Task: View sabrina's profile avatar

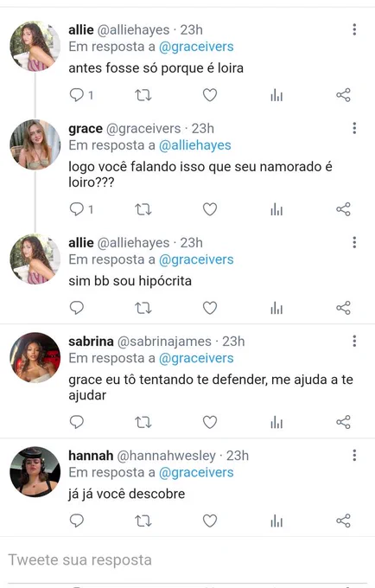Action: [35, 357]
